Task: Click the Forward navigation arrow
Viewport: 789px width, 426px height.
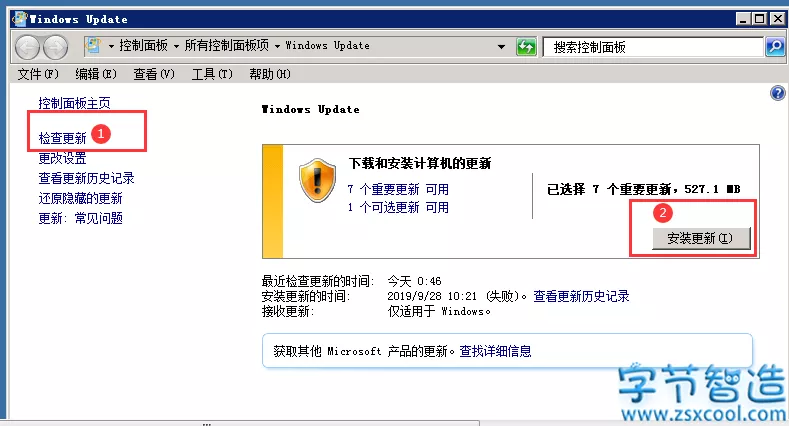Action: coord(55,48)
